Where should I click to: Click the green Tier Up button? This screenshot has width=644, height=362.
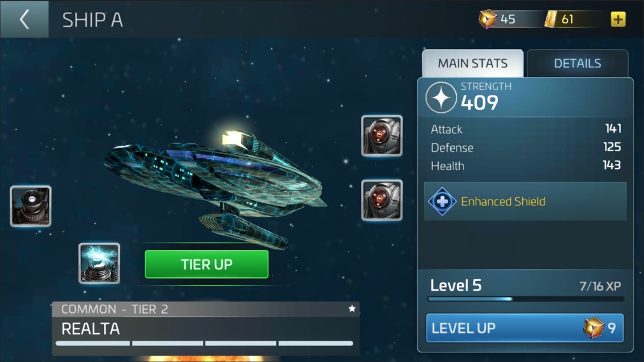coord(207,264)
